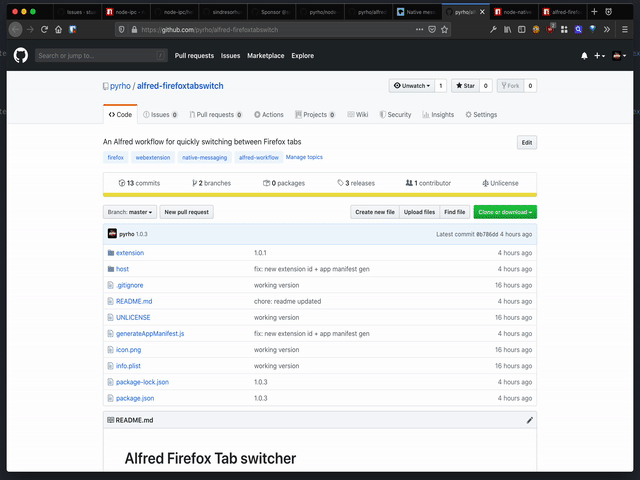Click the language color bar
Screen dimensions: 640x480
pyautogui.click(x=320, y=195)
